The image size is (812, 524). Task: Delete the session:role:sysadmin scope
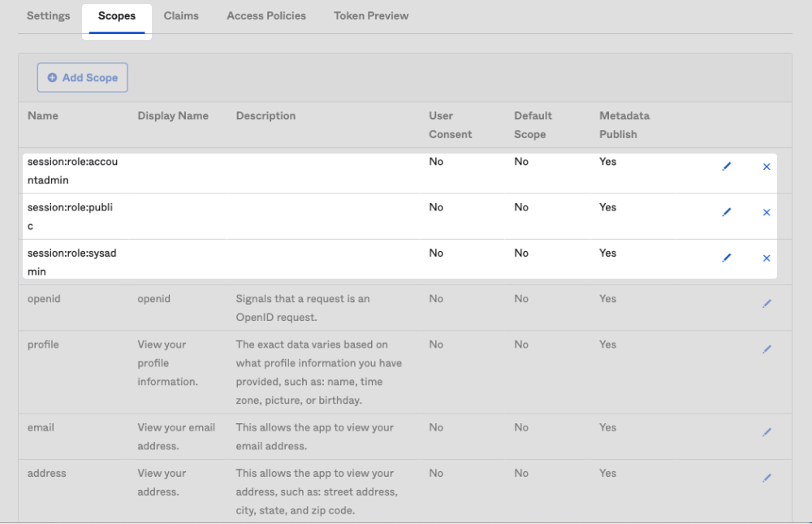pyautogui.click(x=766, y=258)
